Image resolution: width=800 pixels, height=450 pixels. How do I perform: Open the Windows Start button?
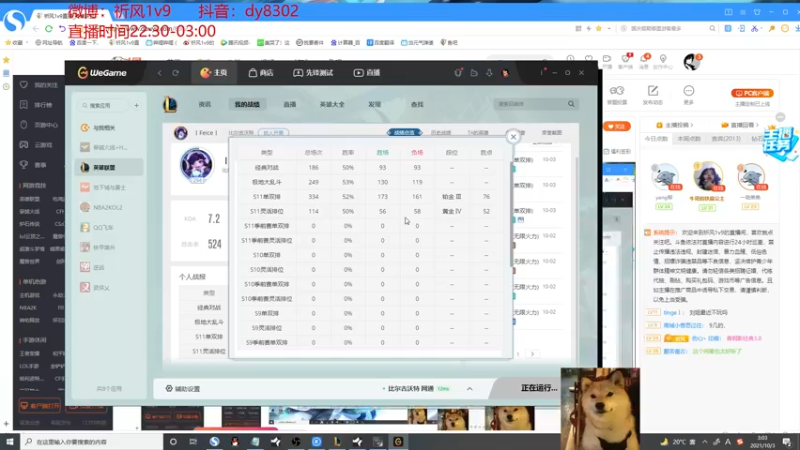point(10,441)
